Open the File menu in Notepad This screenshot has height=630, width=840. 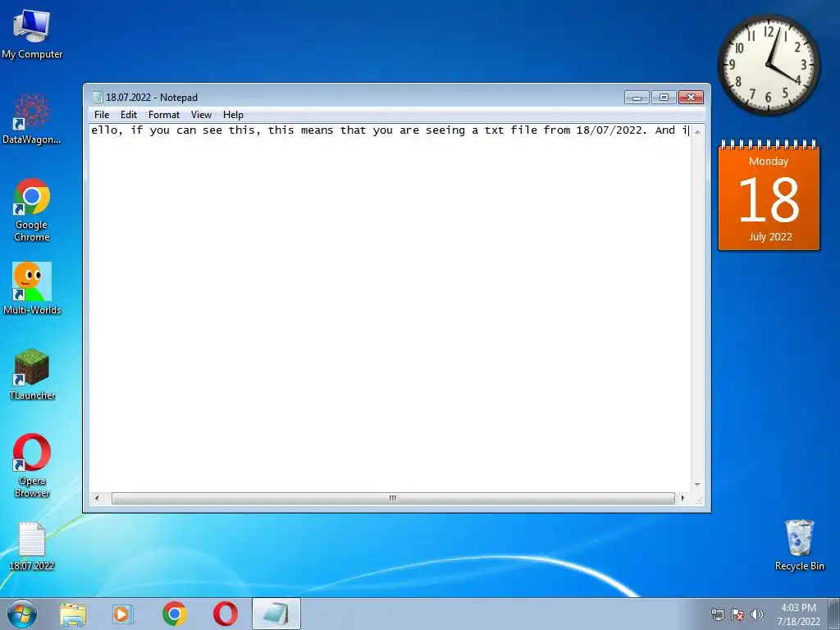click(x=101, y=115)
